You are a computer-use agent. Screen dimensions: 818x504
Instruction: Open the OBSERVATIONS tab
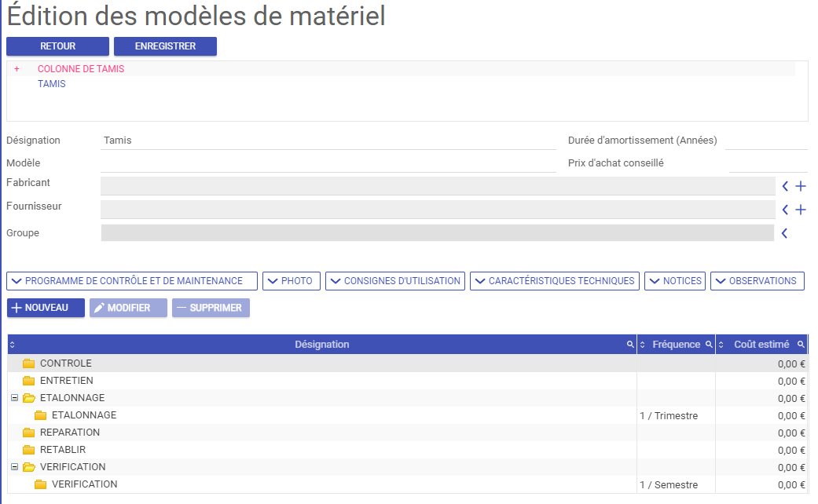[757, 281]
